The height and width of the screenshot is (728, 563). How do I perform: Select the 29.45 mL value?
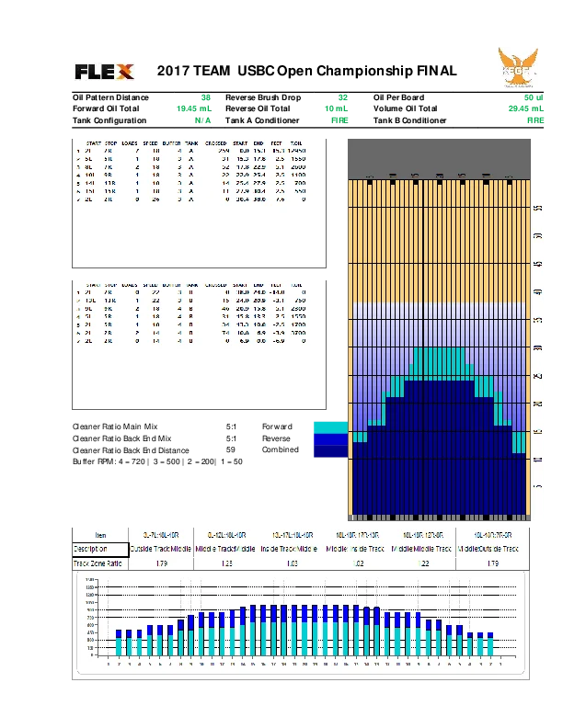tap(526, 108)
